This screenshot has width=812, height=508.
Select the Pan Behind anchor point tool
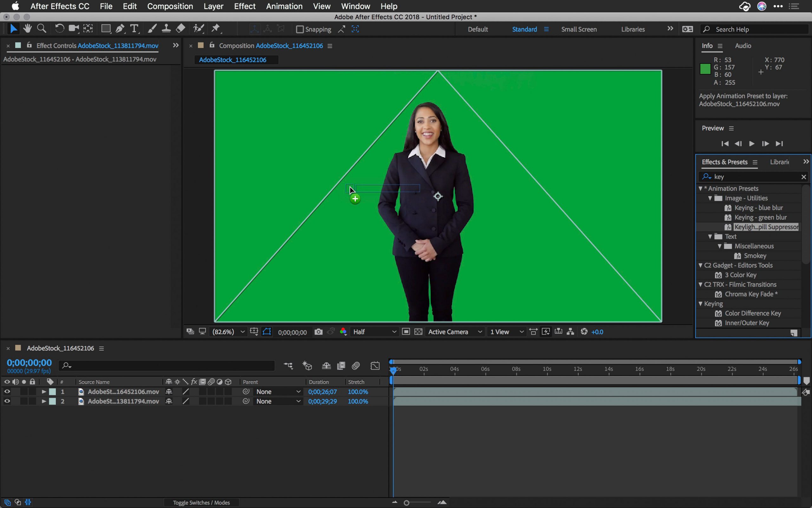click(x=88, y=29)
